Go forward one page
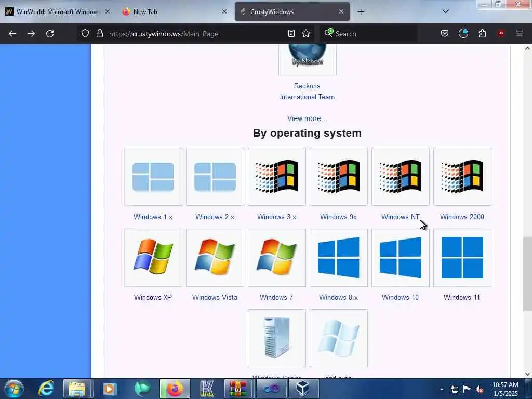This screenshot has height=399, width=532. tap(31, 34)
